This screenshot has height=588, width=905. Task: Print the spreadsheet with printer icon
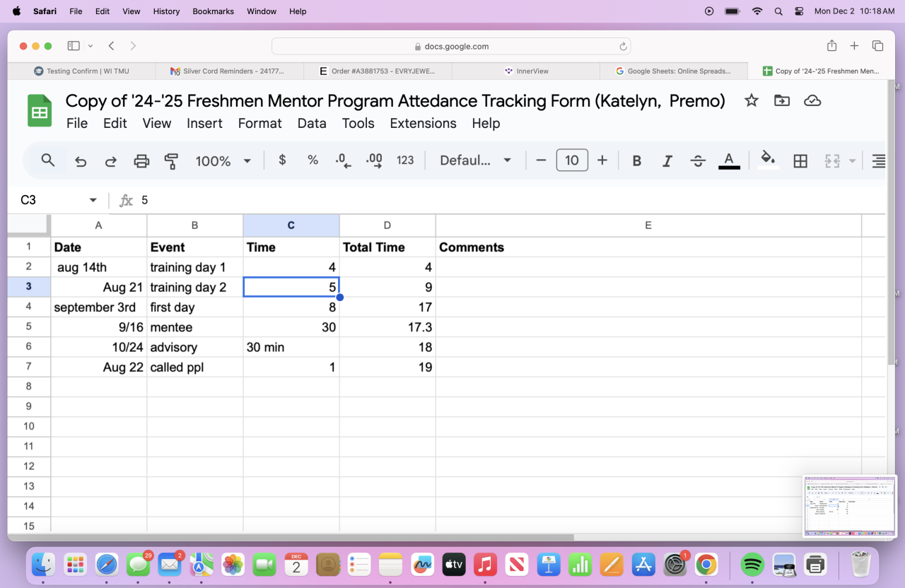tap(141, 161)
